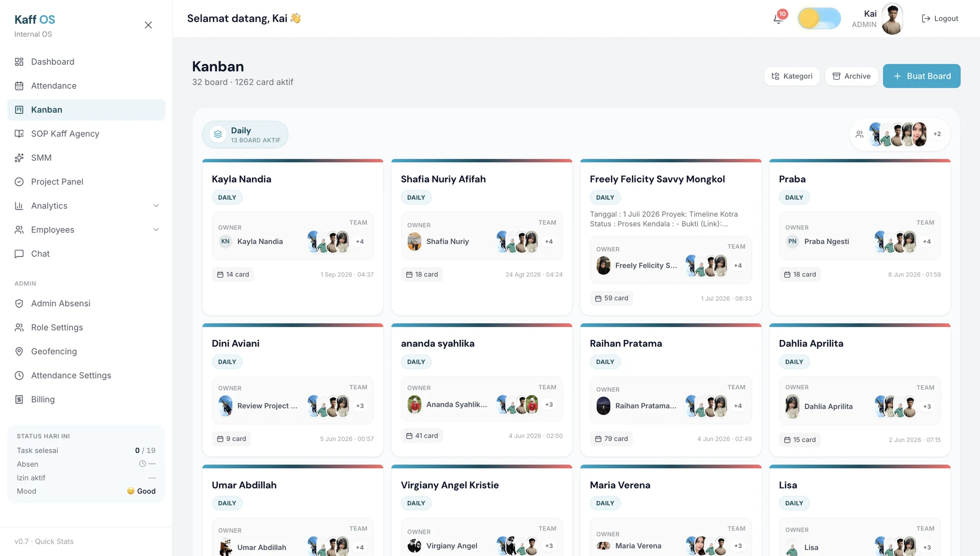This screenshot has width=980, height=556.
Task: Click the Geofencing map pin icon
Action: pos(19,351)
